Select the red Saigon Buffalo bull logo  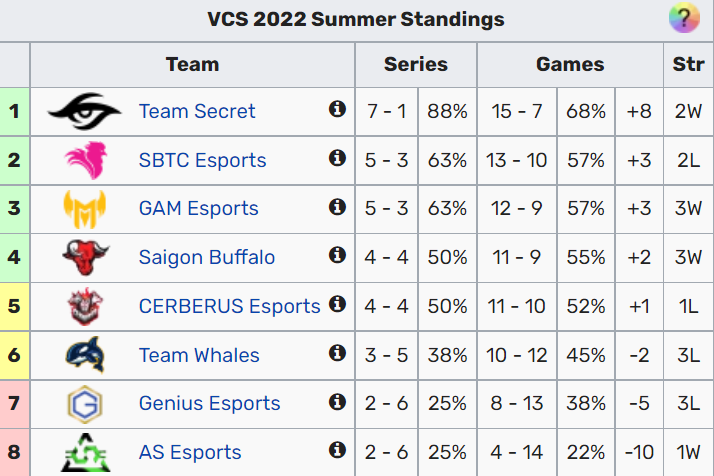point(86,257)
